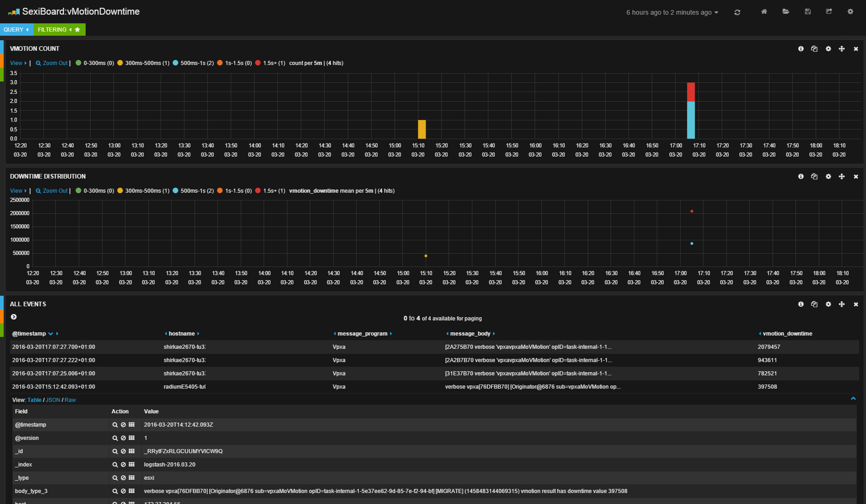Open the load dashboard folder icon
This screenshot has width=866, height=504.
pos(785,11)
